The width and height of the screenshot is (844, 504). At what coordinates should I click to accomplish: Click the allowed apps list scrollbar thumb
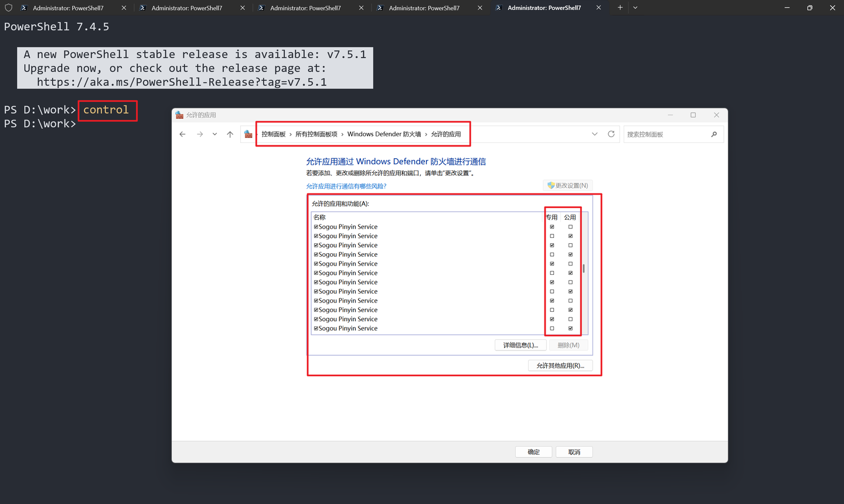(x=584, y=269)
